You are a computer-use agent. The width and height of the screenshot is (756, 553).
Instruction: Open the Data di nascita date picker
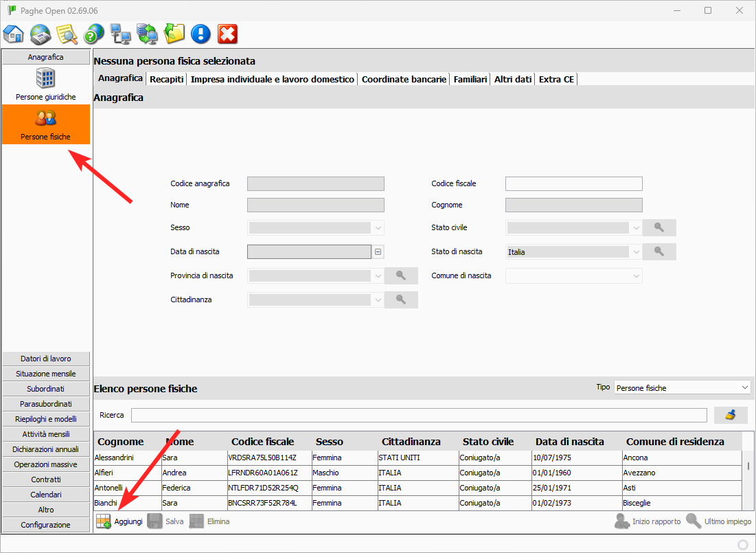[378, 252]
